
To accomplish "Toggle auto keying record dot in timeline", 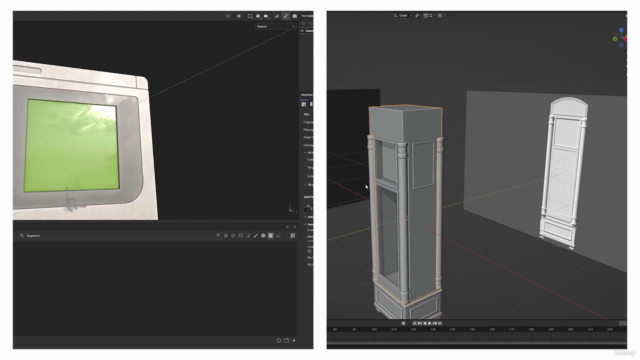I will click(x=403, y=323).
